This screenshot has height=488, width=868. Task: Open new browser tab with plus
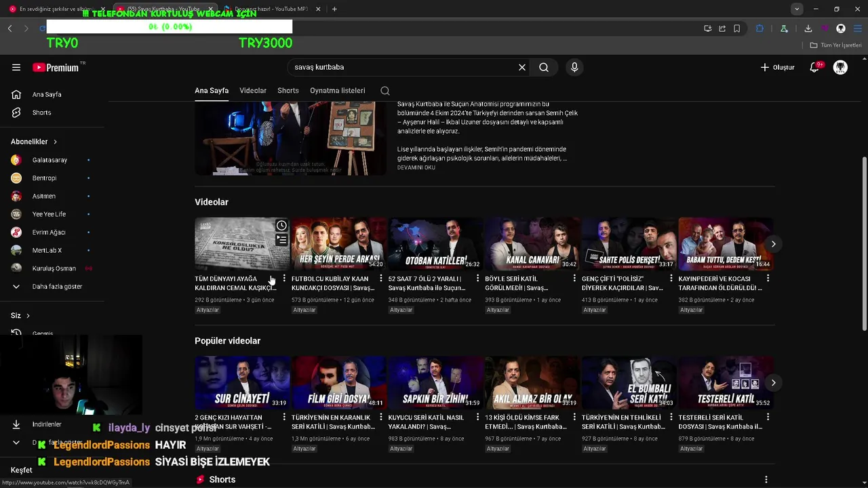pyautogui.click(x=334, y=9)
